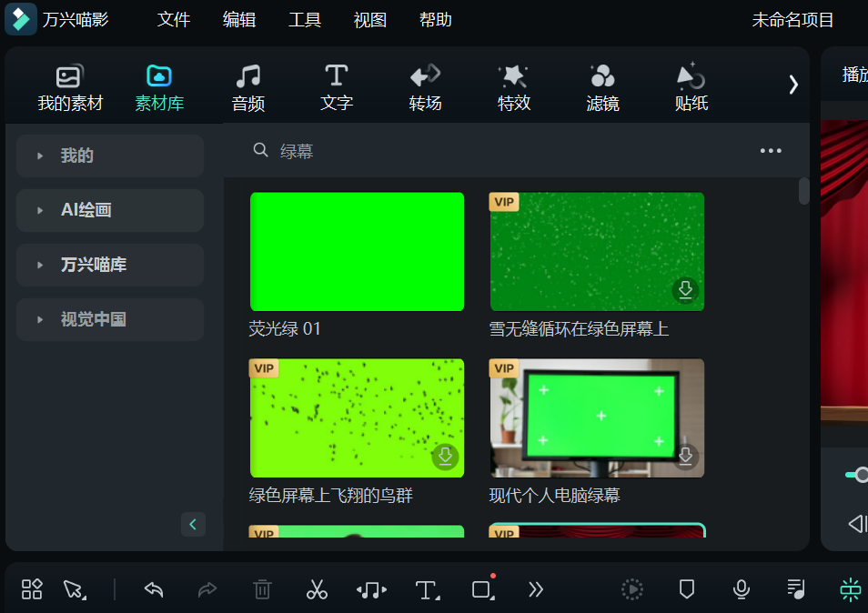Click the trash delete icon in the toolbar
Screen dimensions: 868x613
(x=263, y=589)
